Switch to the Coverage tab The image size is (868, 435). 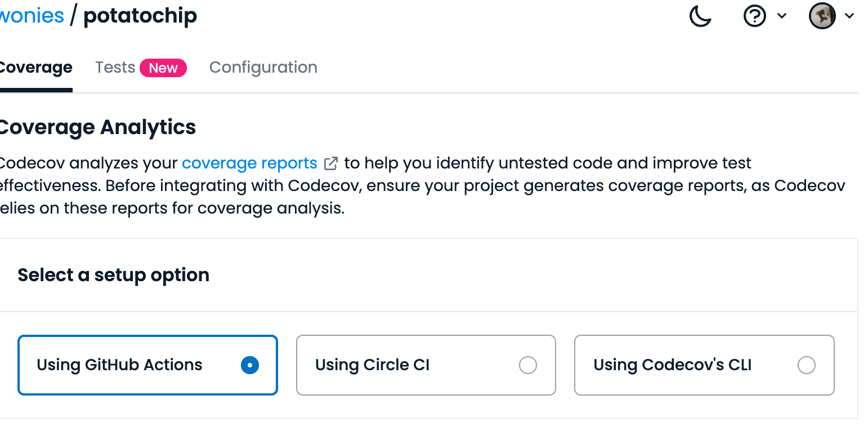pos(35,68)
